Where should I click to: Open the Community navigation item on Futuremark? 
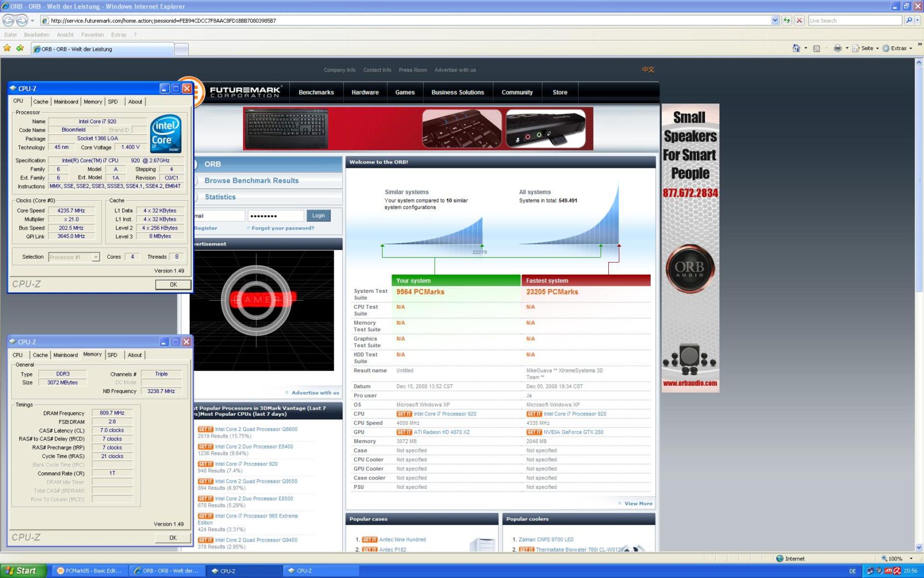pos(517,92)
